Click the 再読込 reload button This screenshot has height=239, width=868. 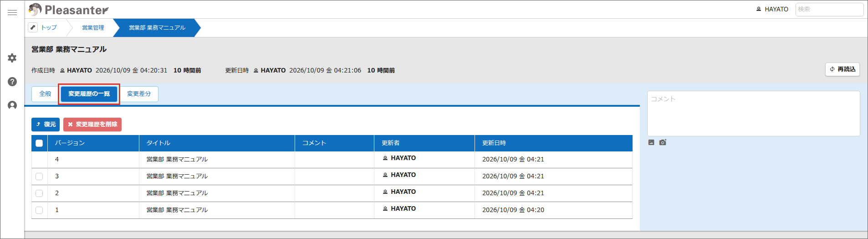click(x=842, y=69)
